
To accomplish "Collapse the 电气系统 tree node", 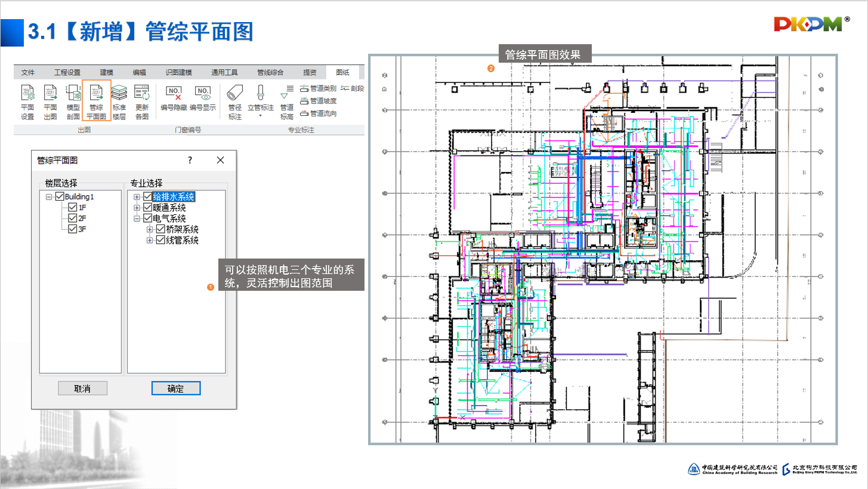I will [137, 219].
